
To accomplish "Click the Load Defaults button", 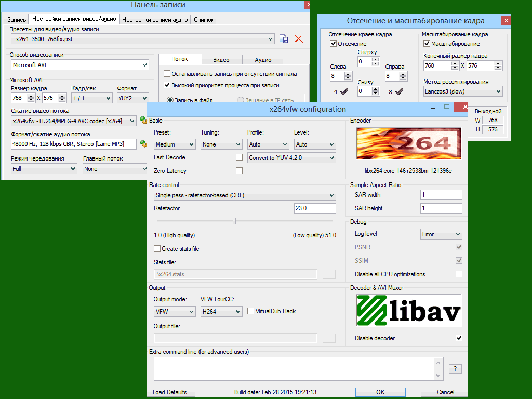I will [x=170, y=392].
